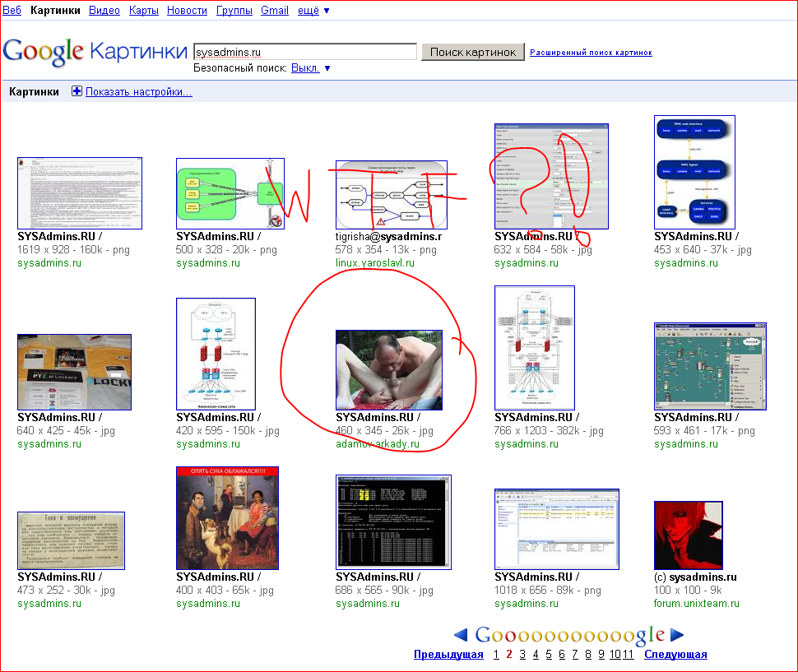Click the Google Картинки logo

click(95, 51)
